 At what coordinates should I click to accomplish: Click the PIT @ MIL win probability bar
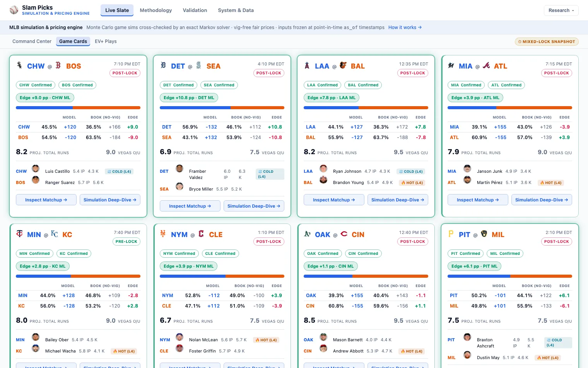[510, 276]
